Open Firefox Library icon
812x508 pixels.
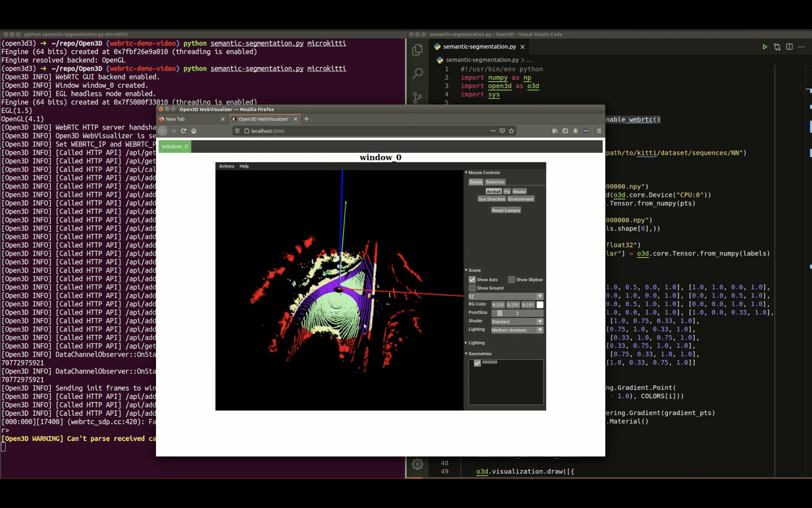point(555,131)
